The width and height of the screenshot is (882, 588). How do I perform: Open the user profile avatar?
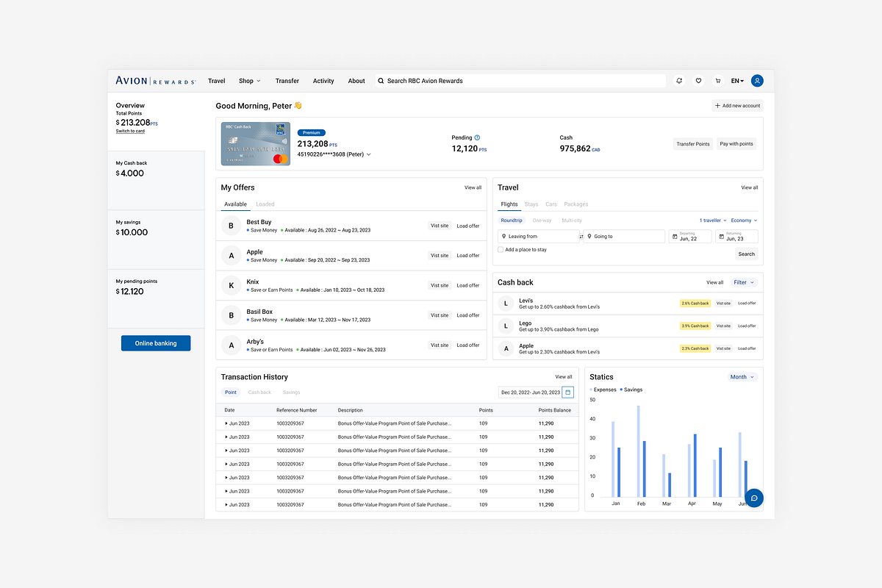[x=757, y=81]
